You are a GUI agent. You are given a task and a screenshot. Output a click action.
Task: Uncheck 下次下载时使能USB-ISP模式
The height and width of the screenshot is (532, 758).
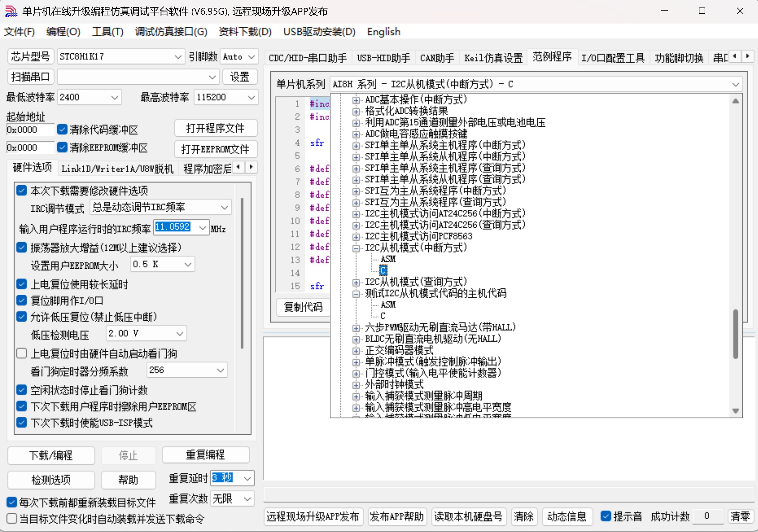22,423
